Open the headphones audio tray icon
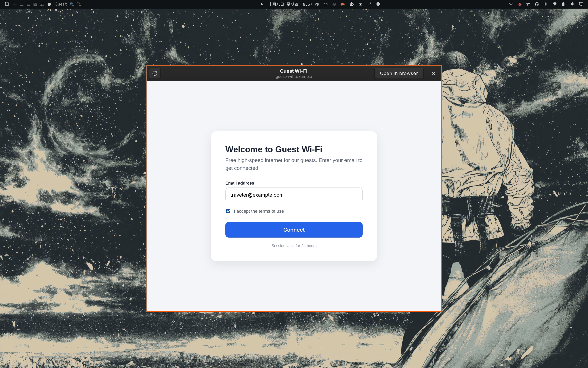Image resolution: width=588 pixels, height=368 pixels. (x=537, y=4)
